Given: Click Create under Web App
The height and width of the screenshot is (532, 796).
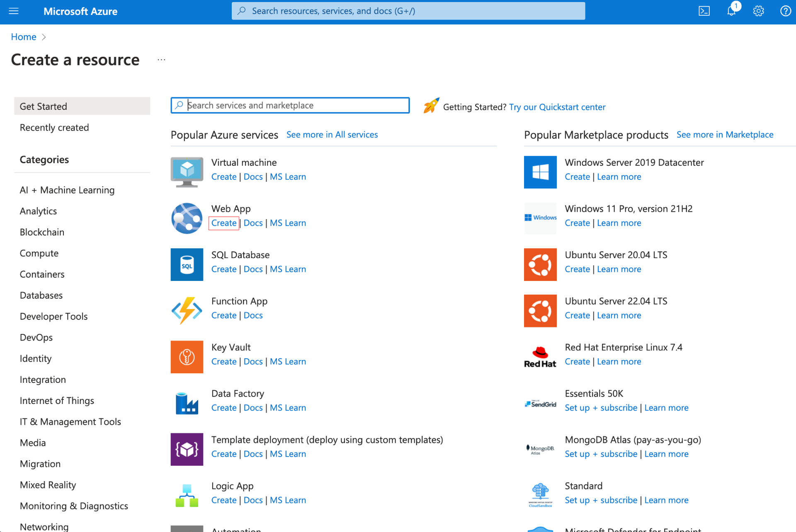Looking at the screenshot, I should click(x=223, y=223).
